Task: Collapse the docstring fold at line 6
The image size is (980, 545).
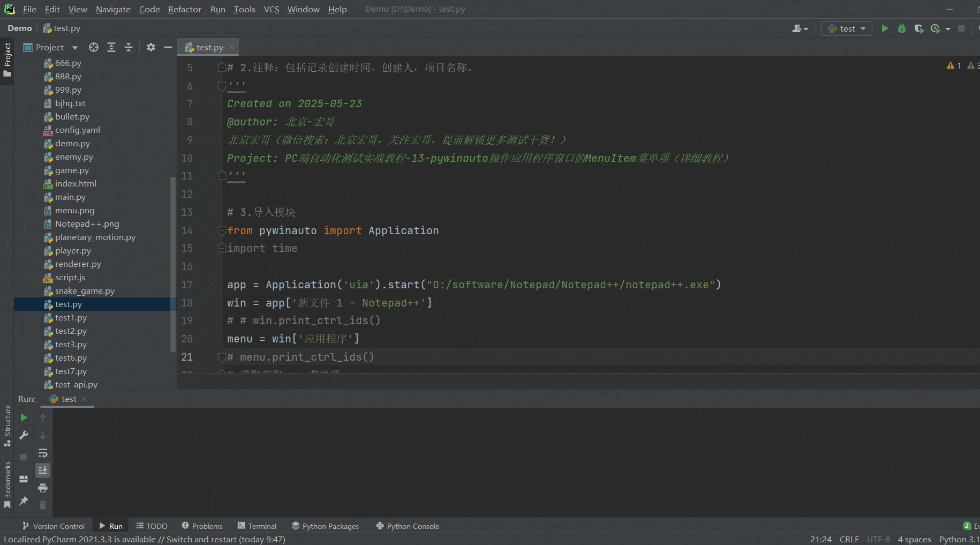Action: [222, 86]
